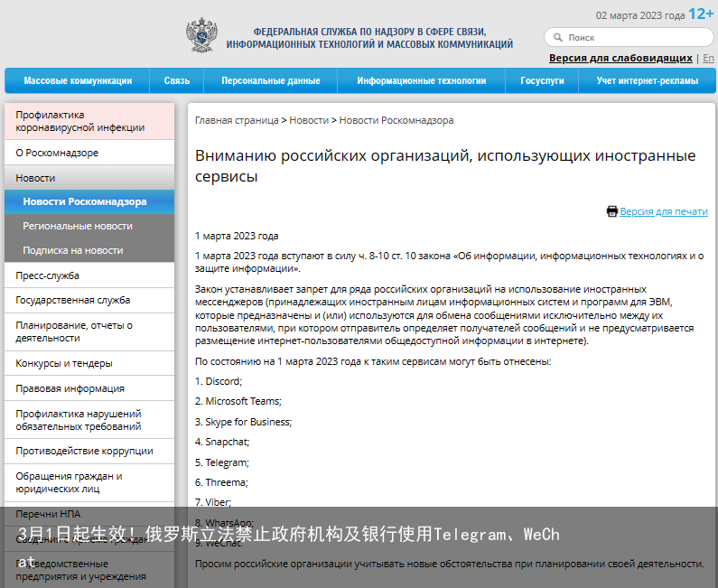
Task: Click the list entry 1. Discord
Action: (x=219, y=381)
